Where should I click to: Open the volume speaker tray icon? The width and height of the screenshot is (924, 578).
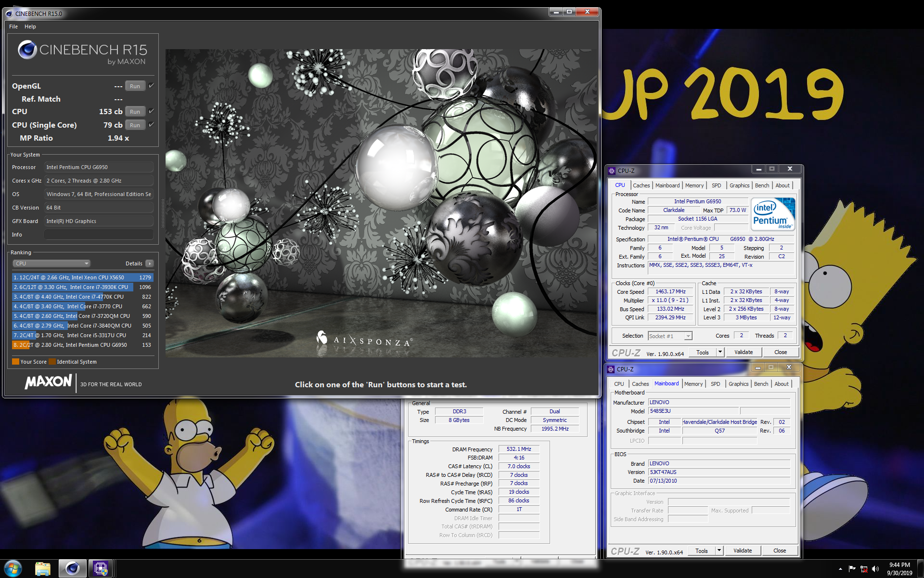point(875,569)
